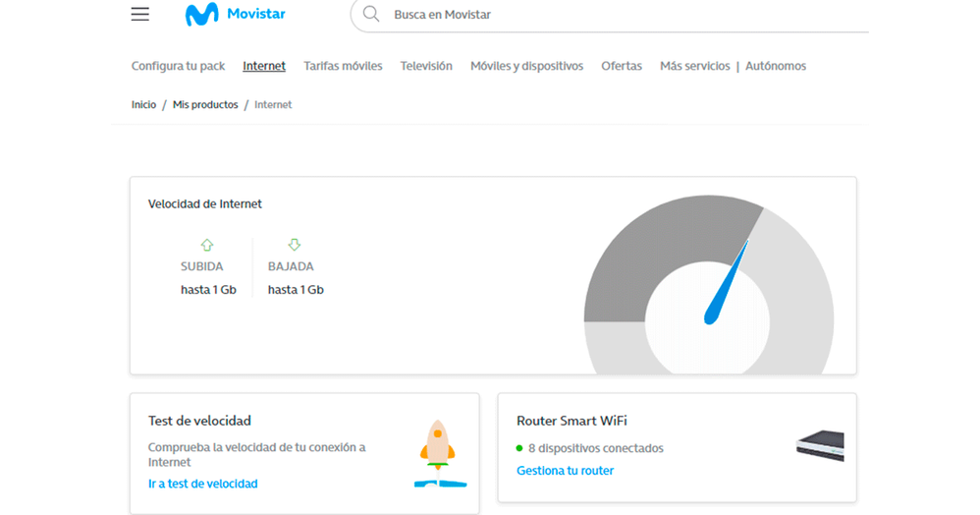Click the BAJADA label
The height and width of the screenshot is (515, 980).
291,266
